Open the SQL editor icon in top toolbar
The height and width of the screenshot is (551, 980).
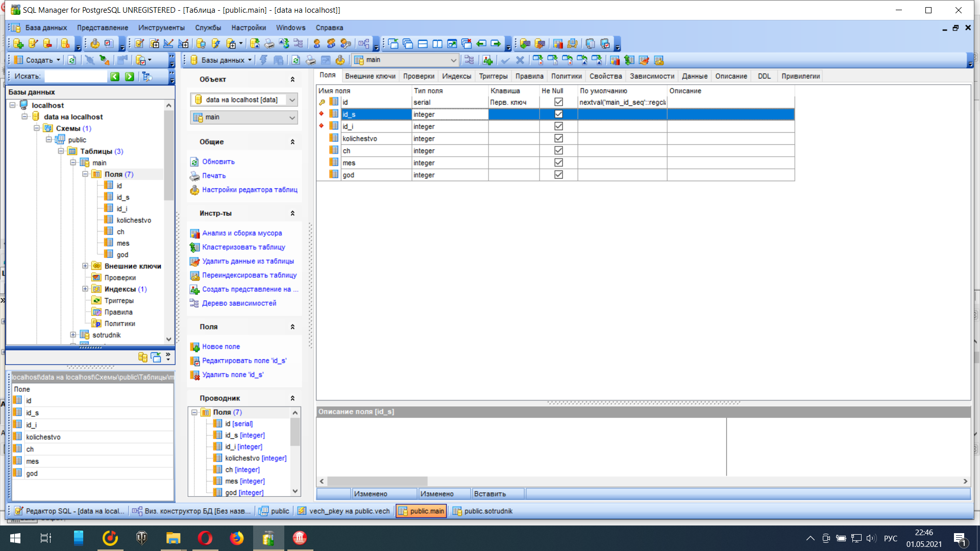pyautogui.click(x=139, y=44)
